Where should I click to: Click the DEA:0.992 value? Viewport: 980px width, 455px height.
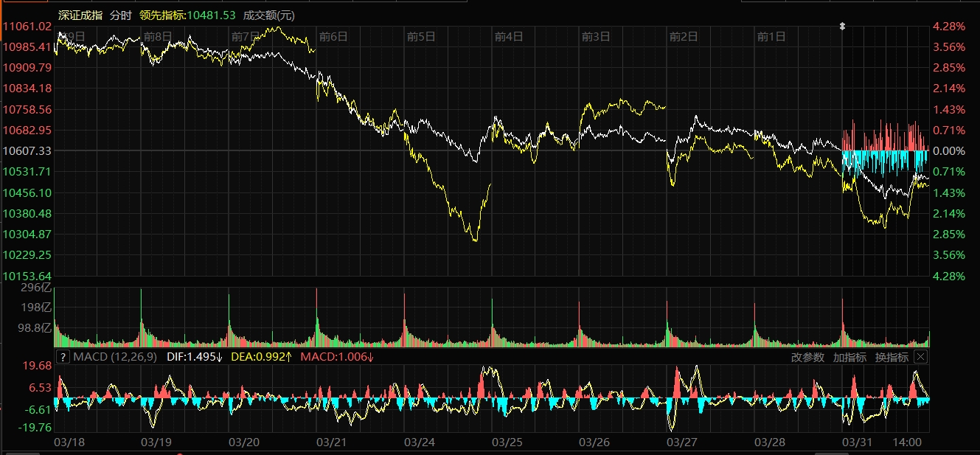pos(262,358)
